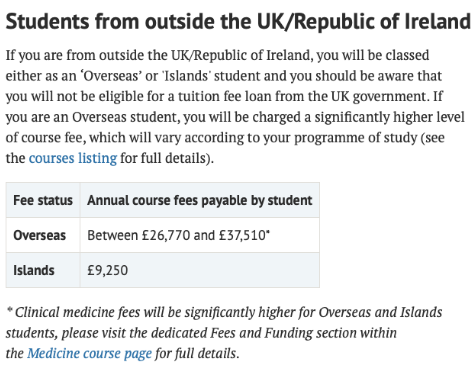Open the Medicine course page link
Screen dimensions: 475x373
pos(89,353)
